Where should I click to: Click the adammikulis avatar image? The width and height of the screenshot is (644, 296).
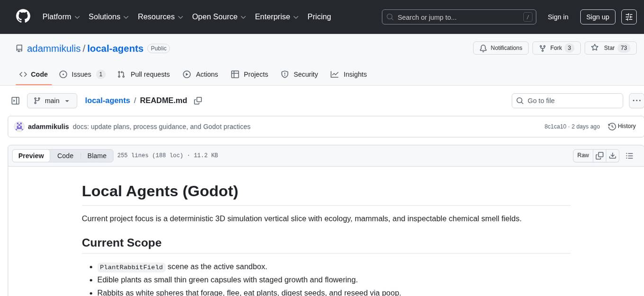click(19, 127)
